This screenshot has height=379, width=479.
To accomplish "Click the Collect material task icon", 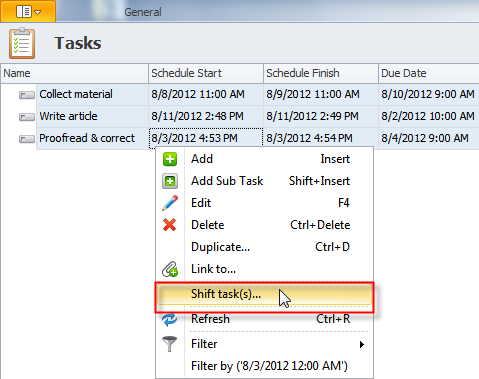I will (27, 95).
